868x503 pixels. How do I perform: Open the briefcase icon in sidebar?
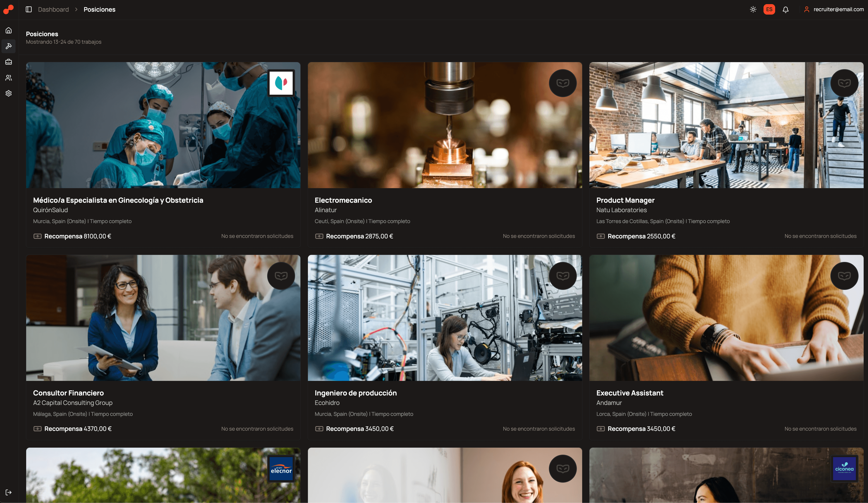[x=9, y=62]
